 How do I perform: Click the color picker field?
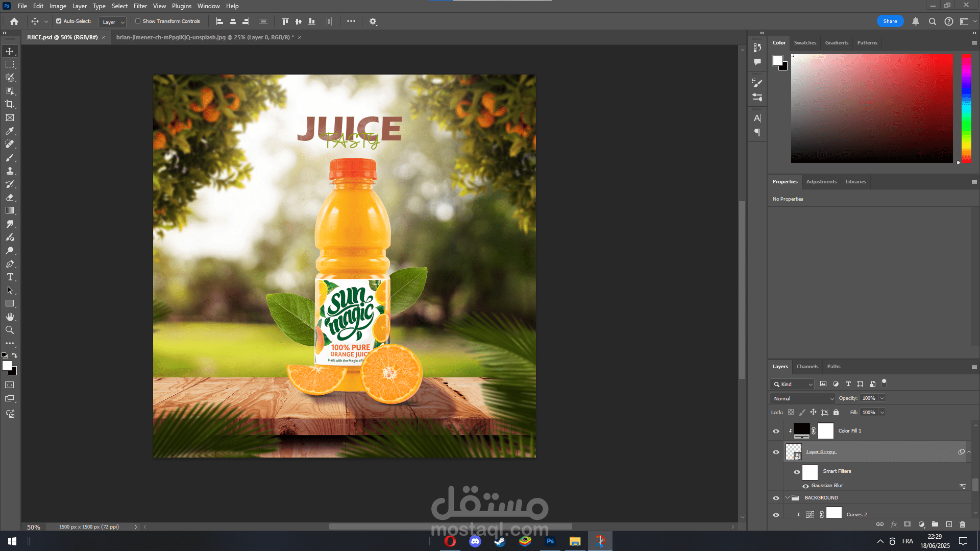(x=872, y=108)
